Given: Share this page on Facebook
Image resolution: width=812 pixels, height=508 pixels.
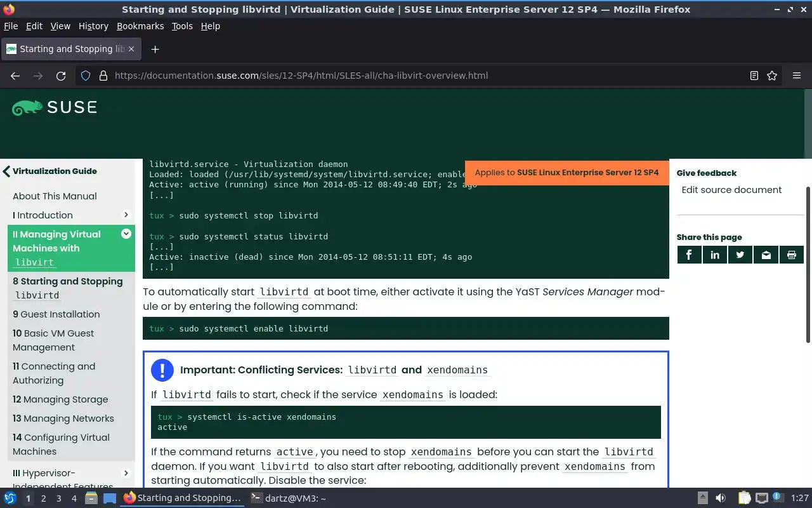Looking at the screenshot, I should (x=689, y=255).
